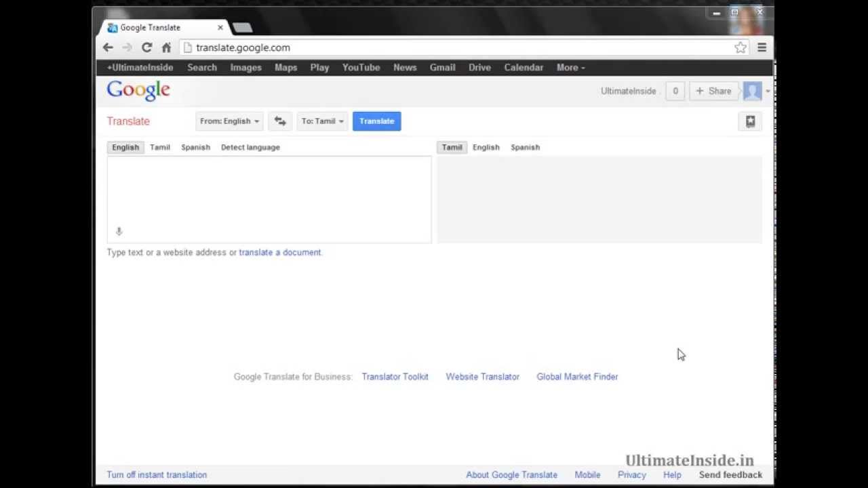This screenshot has width=868, height=488.
Task: Open a new browser tab
Action: (x=242, y=28)
